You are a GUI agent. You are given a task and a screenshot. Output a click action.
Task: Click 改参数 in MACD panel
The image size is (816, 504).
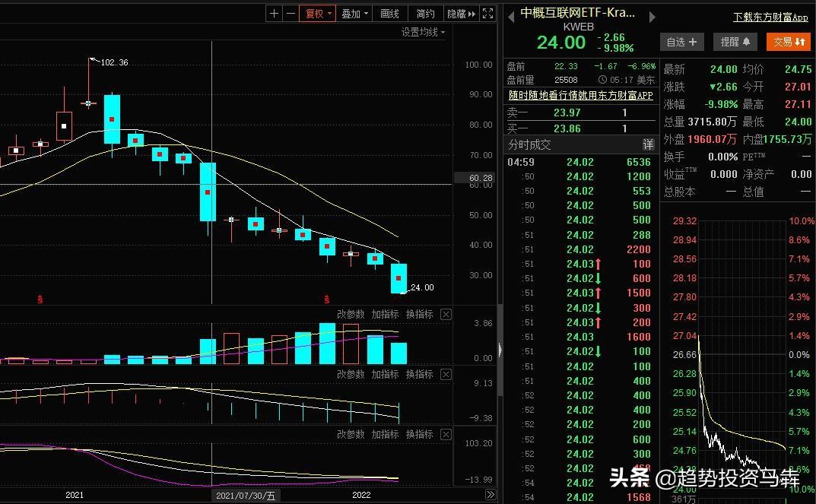coord(351,374)
